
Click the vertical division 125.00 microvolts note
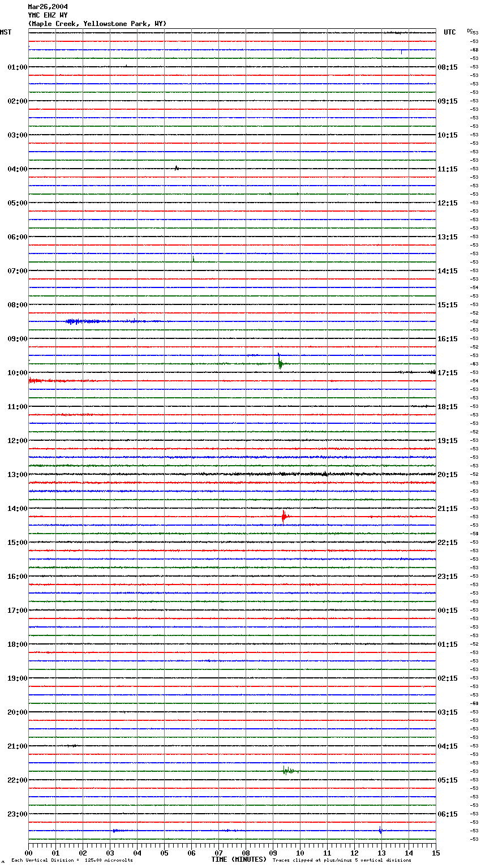[72, 860]
